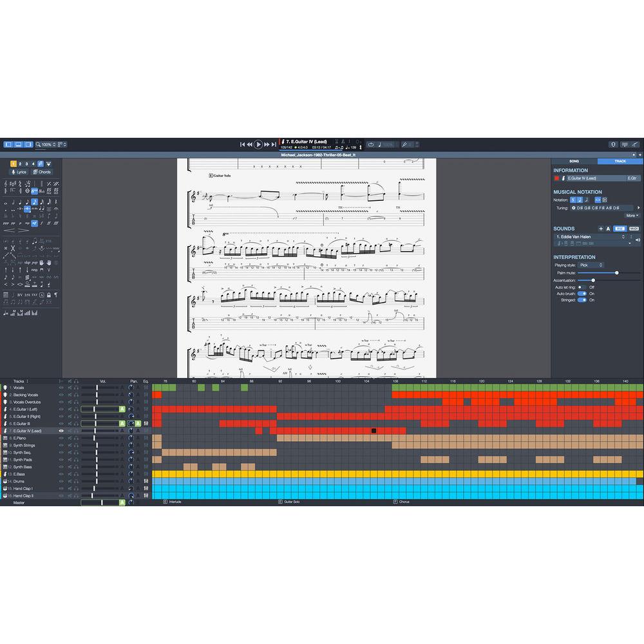Hide the E.Guitar IV (Lead) track
This screenshot has height=644, width=644.
tap(62, 431)
